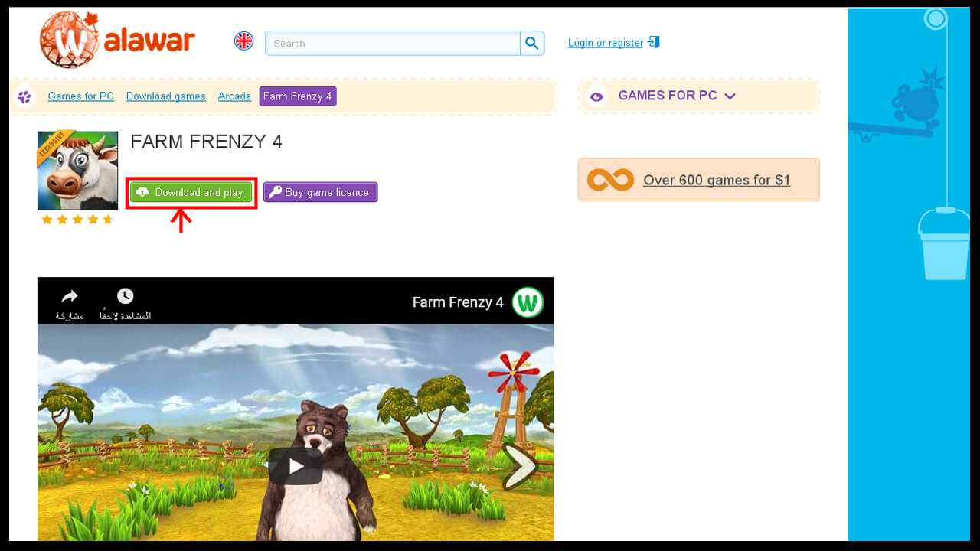Go to Download games breadcrumb

click(165, 96)
